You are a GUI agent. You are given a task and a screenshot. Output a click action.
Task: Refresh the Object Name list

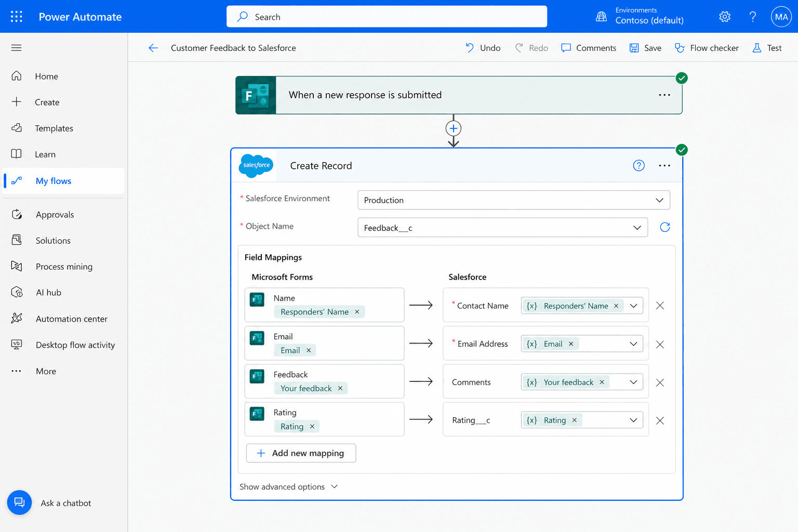[664, 227]
